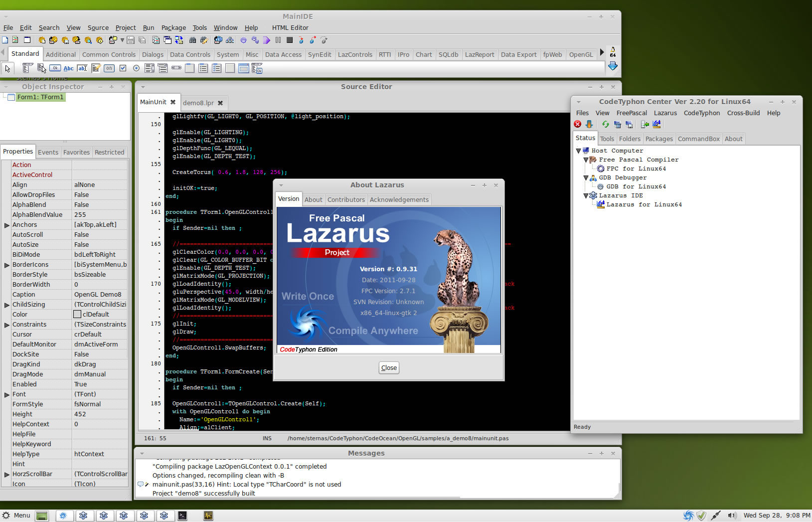This screenshot has width=812, height=522.
Task: Click the Step Over icon in MainIDE toolbar
Action: (312, 40)
